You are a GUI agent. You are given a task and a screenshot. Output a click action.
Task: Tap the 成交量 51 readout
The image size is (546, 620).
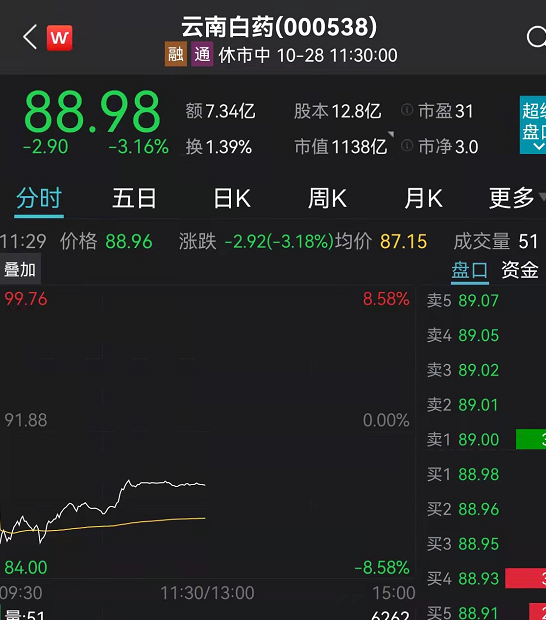496,241
